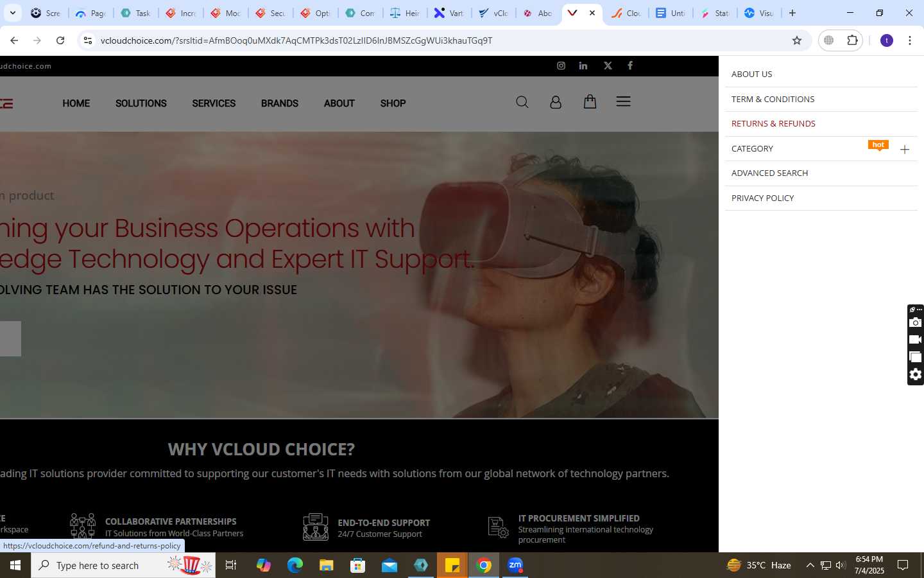Switch to the Stat browser tab
The image size is (924, 578).
pos(714,13)
